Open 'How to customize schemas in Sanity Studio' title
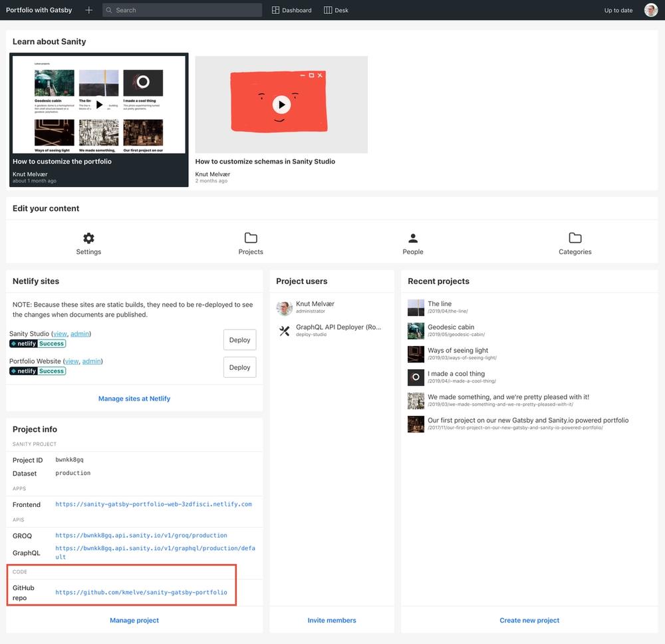Viewport: 665px width, 644px height. [265, 161]
